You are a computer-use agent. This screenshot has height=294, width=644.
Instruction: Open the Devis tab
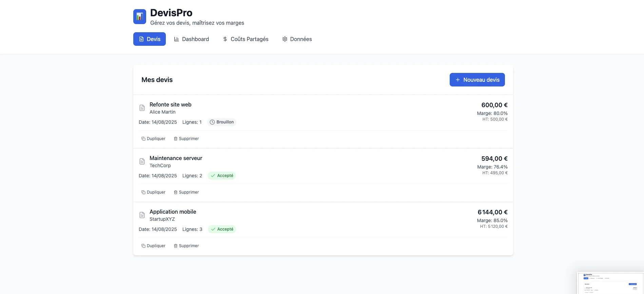coord(150,39)
